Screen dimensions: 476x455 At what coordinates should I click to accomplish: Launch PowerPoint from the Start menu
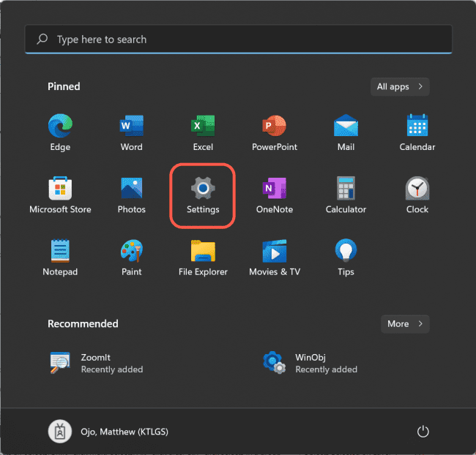point(275,127)
